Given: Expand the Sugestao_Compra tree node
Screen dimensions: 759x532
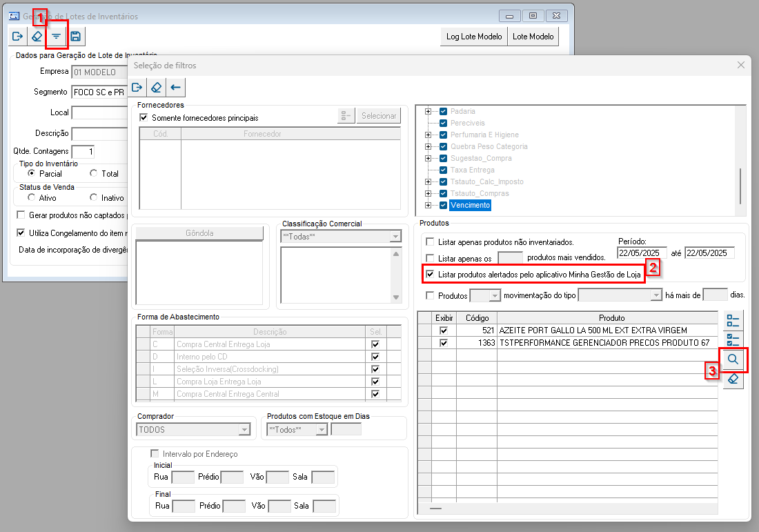Looking at the screenshot, I should (x=428, y=158).
